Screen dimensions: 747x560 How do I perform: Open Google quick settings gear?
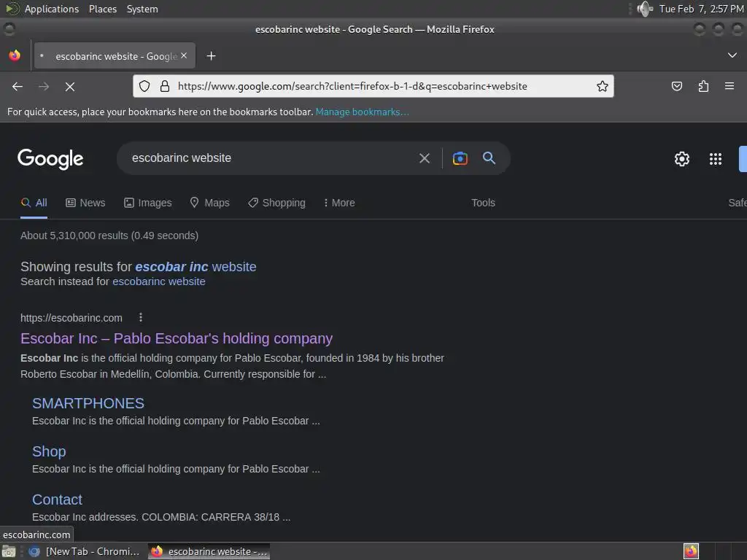point(682,158)
